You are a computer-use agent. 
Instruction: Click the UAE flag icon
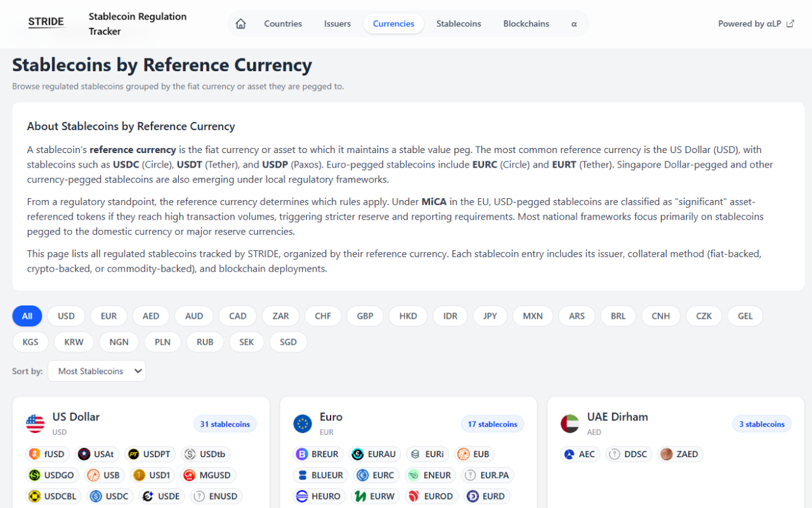pyautogui.click(x=570, y=424)
